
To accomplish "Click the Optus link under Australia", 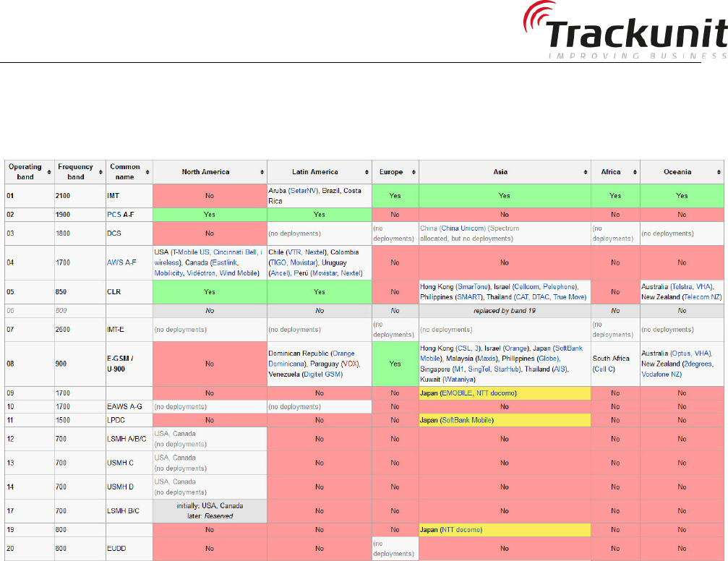I will tap(681, 353).
